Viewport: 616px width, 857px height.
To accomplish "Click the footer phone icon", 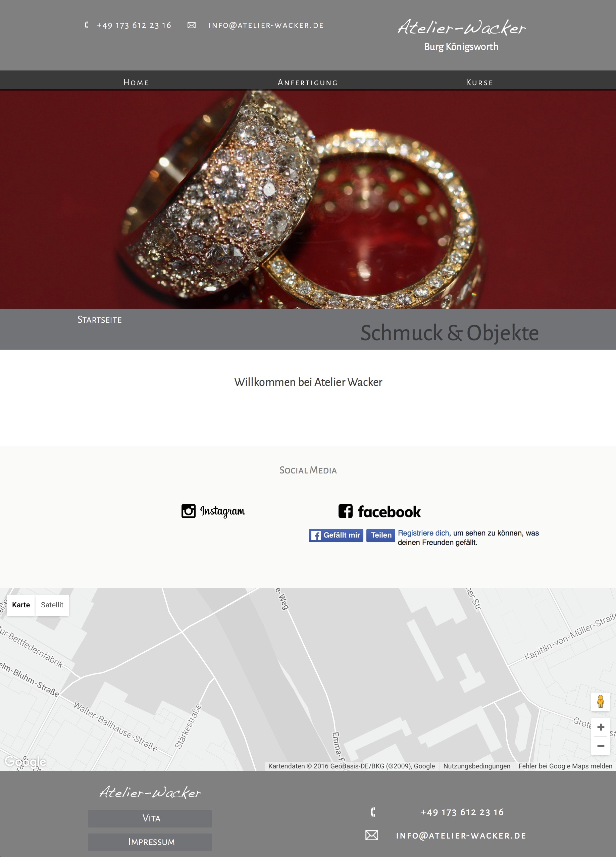I will 373,812.
